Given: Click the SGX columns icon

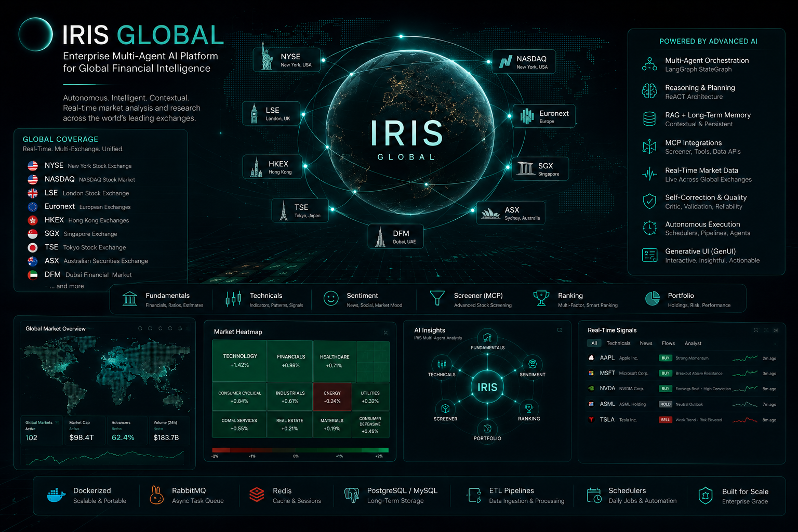Looking at the screenshot, I should point(526,168).
